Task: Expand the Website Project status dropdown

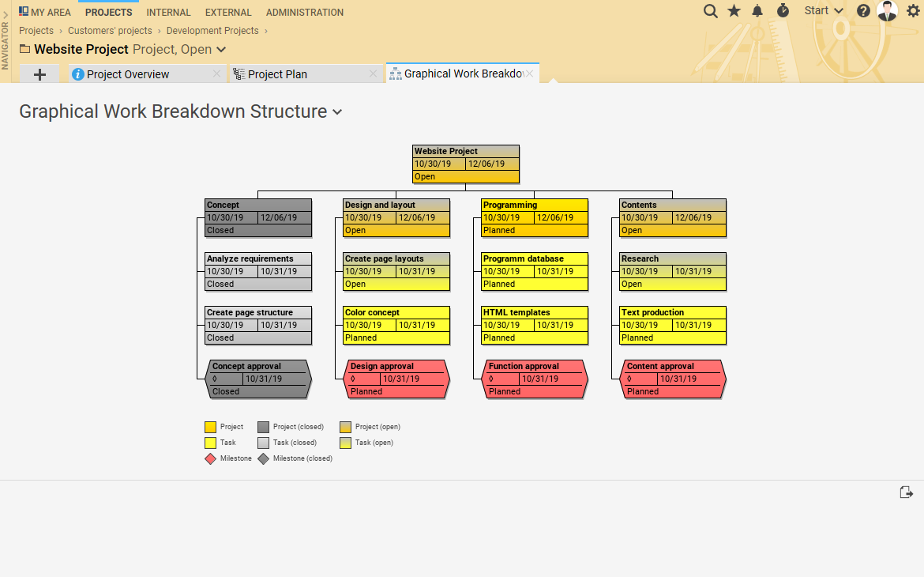Action: tap(222, 49)
